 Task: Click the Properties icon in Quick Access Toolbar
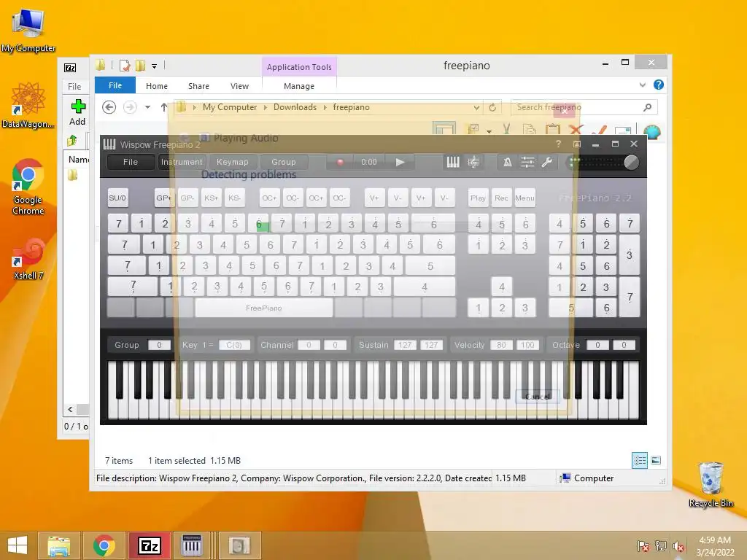(x=125, y=66)
